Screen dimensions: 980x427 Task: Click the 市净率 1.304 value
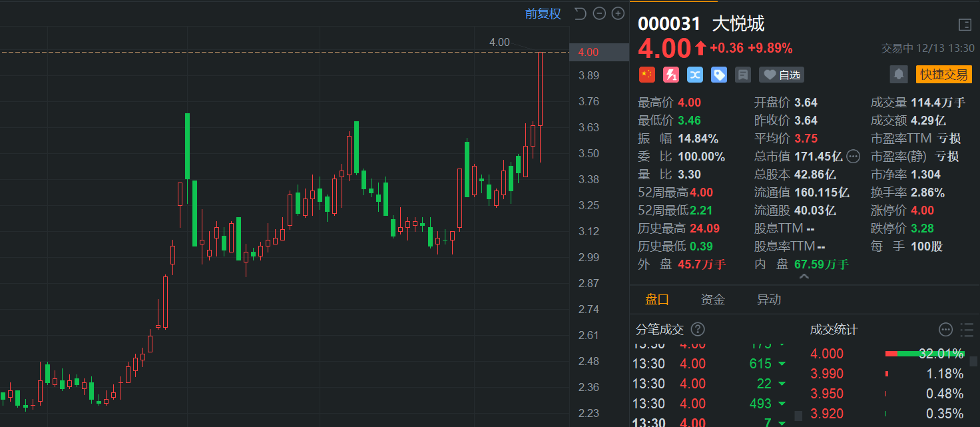pyautogui.click(x=926, y=175)
